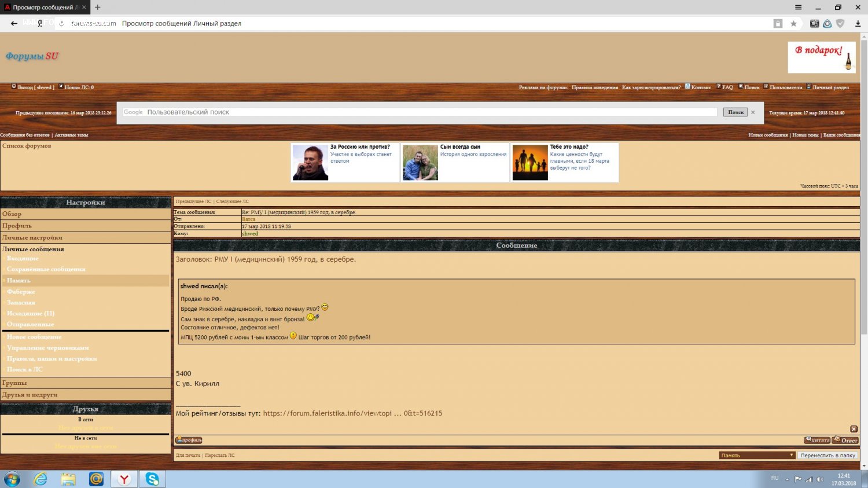This screenshot has height=488, width=868.
Task: Select Исходящие (11) folder in sidebar
Action: 30,313
